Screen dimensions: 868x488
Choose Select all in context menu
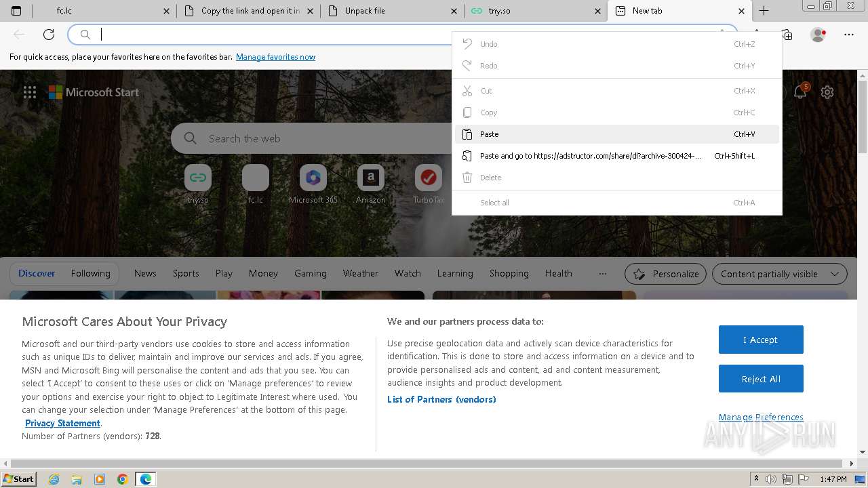click(x=617, y=203)
